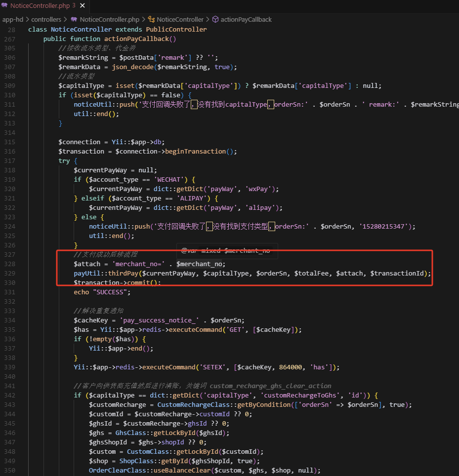Click the custom_recharge_ghs_clear_action comment on line 341
The width and height of the screenshot is (459, 476).
270,386
